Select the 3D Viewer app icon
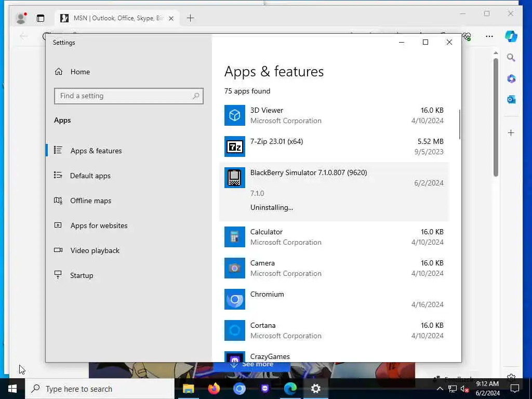Image resolution: width=532 pixels, height=399 pixels. (x=234, y=115)
